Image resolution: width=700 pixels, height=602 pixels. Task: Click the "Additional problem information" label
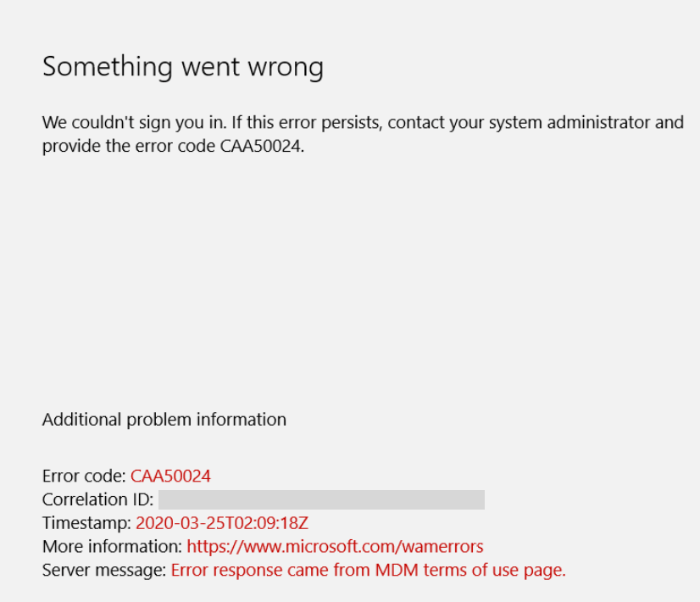pyautogui.click(x=164, y=420)
